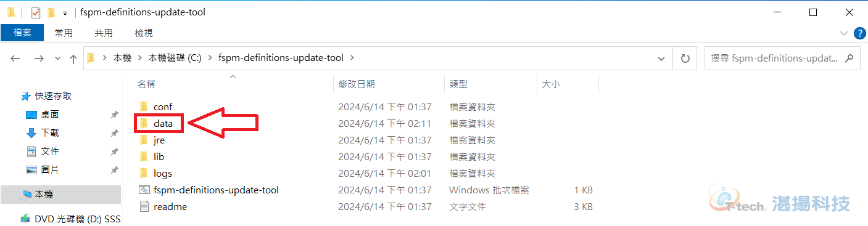
Task: Click the readme file name
Action: [170, 206]
